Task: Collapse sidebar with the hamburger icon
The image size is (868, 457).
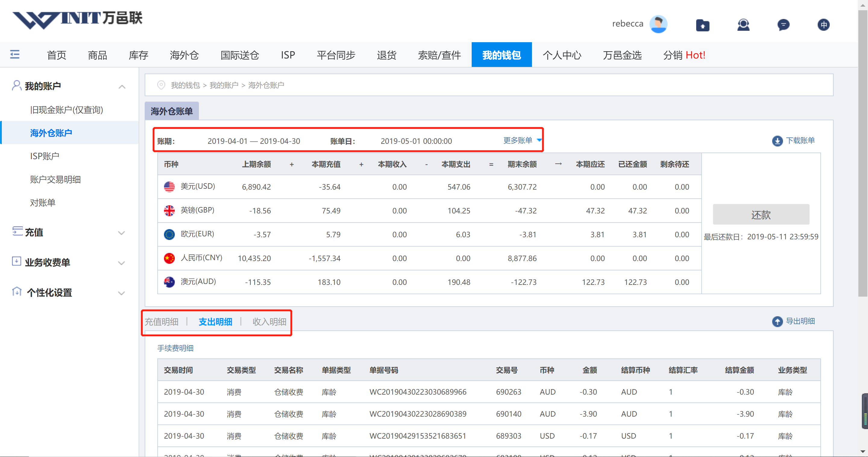Action: coord(15,54)
